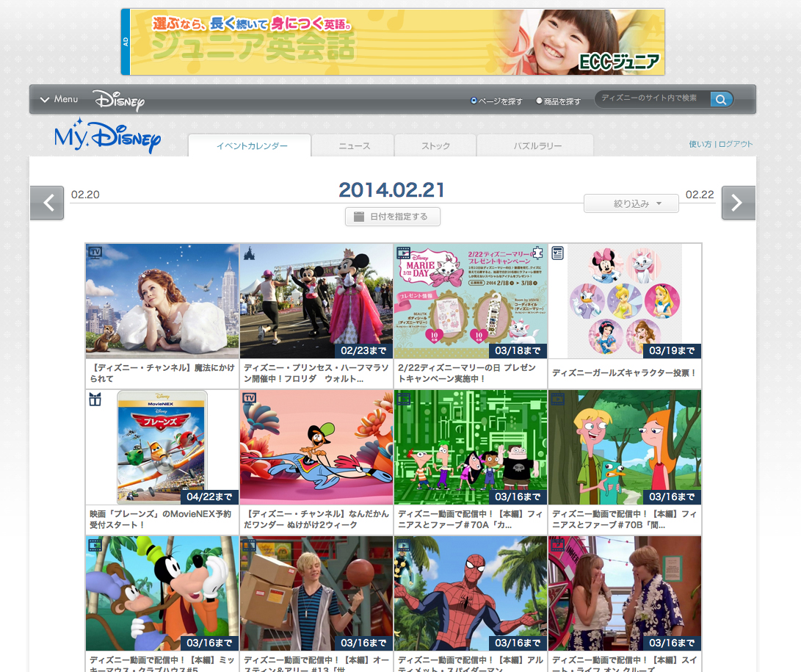The width and height of the screenshot is (801, 672).
Task: Click 日付を指定する date button
Action: (x=393, y=217)
